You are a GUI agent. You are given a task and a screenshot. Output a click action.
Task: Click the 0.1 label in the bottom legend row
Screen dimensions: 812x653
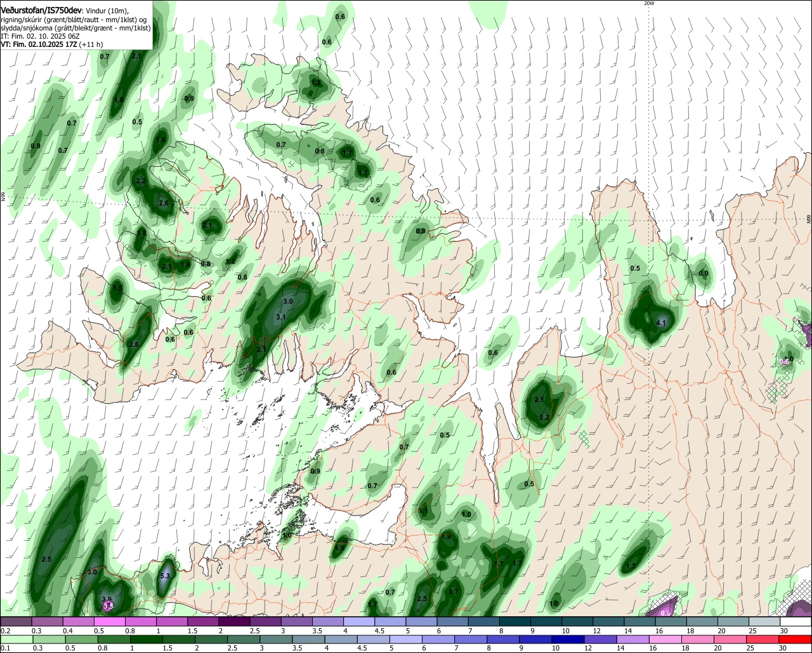(x=5, y=649)
